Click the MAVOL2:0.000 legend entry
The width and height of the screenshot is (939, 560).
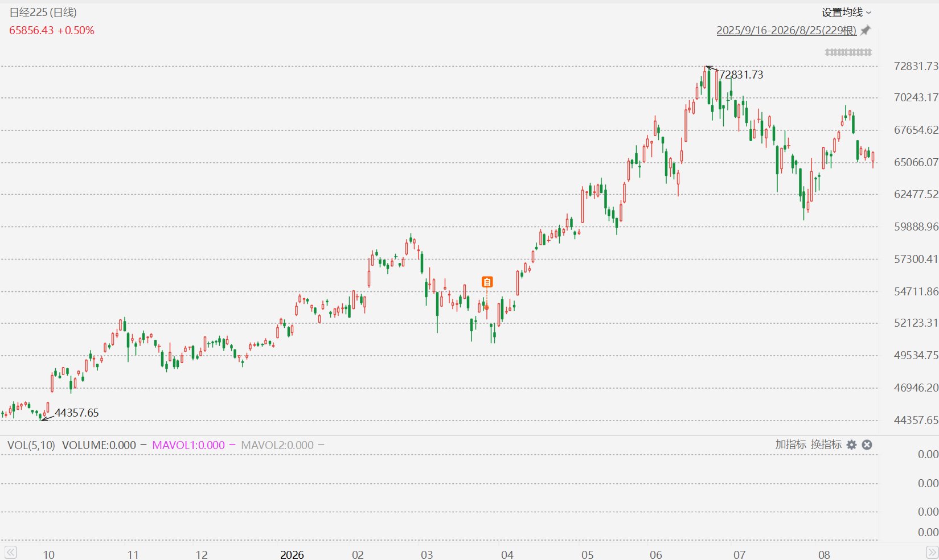(277, 445)
